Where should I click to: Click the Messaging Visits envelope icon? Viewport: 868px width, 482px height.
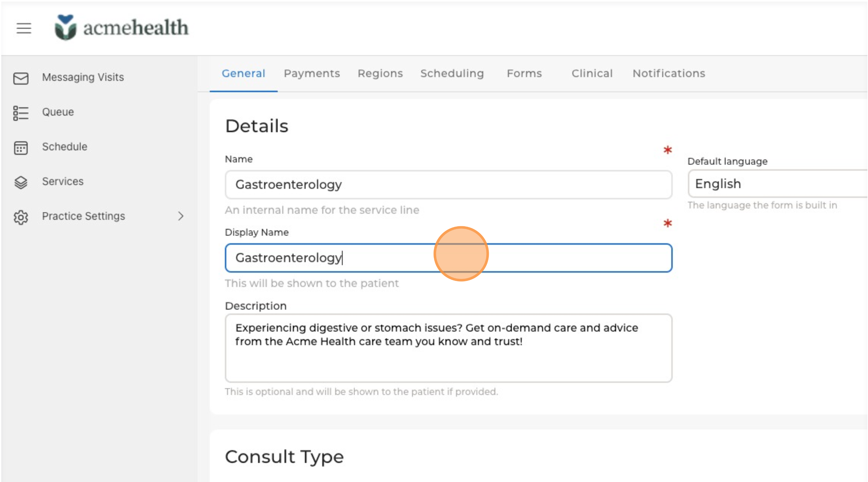20,78
